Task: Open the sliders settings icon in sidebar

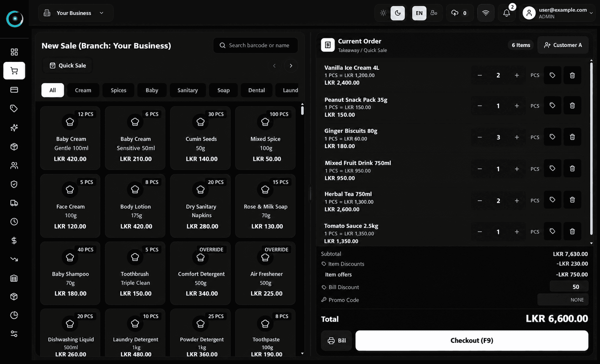Action: [x=14, y=334]
